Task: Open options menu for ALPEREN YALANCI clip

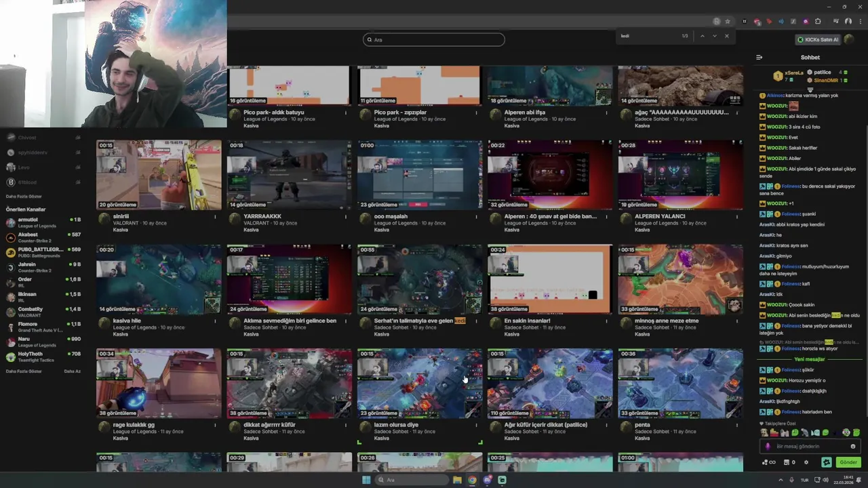Action: (x=737, y=217)
